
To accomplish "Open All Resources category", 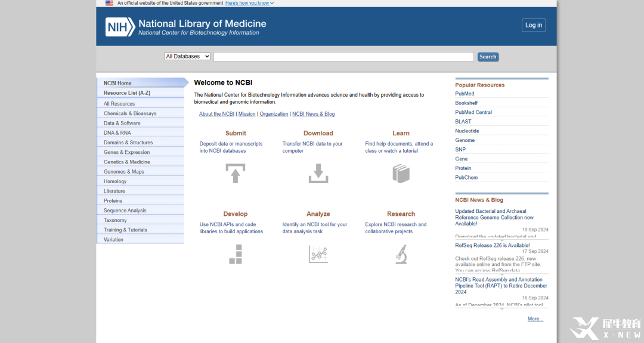I will (141, 104).
